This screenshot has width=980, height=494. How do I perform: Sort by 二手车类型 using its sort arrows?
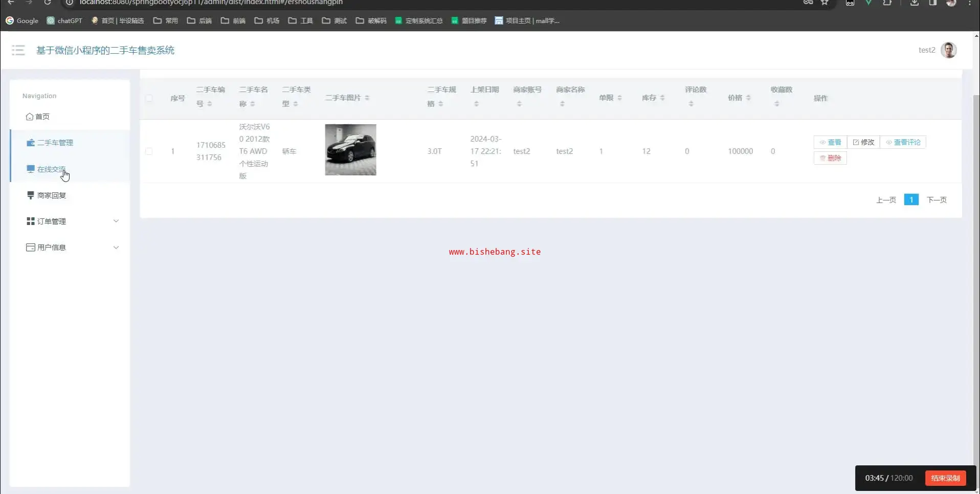coord(296,104)
